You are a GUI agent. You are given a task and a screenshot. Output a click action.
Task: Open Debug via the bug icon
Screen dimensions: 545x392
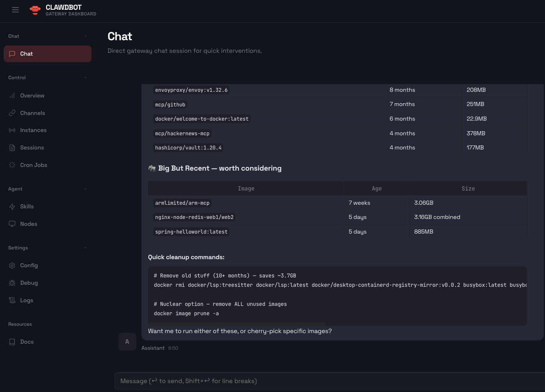point(12,283)
